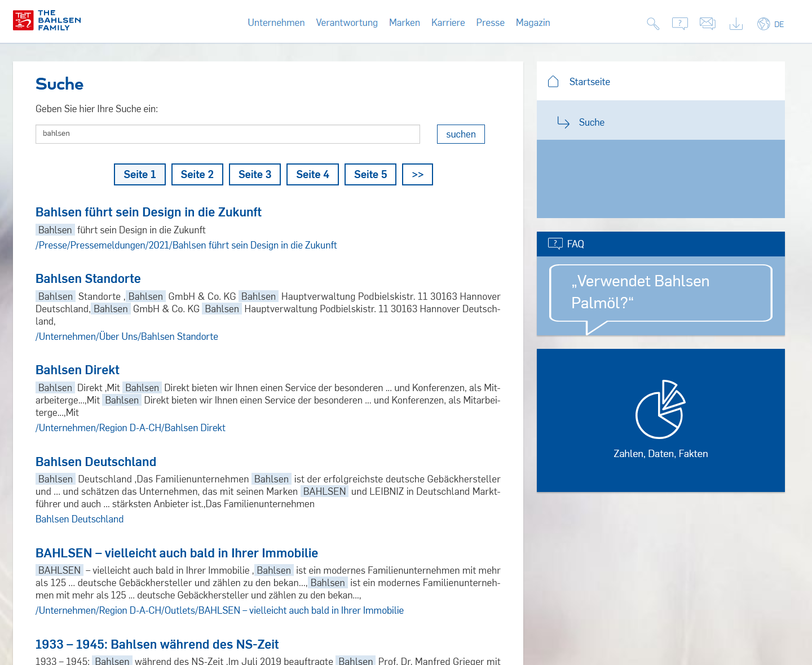Click the 'Suche' page heading
The width and height of the screenshot is (812, 665).
pos(59,84)
